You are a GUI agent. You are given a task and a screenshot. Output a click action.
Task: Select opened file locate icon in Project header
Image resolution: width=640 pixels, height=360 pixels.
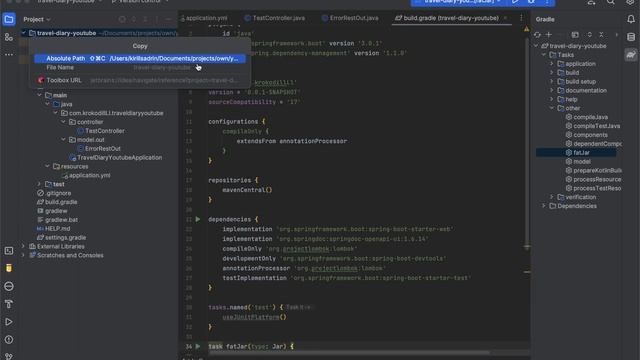[122, 19]
